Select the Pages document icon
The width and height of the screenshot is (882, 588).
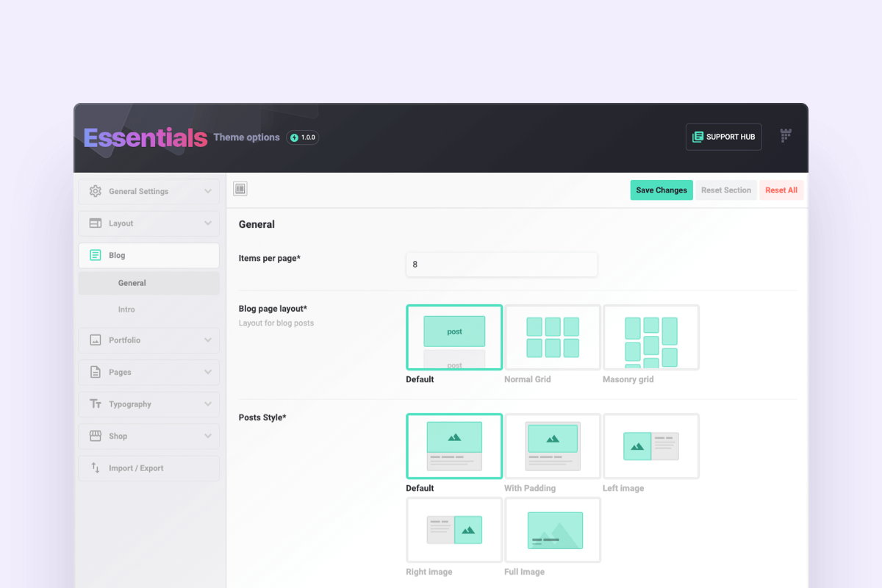click(95, 372)
